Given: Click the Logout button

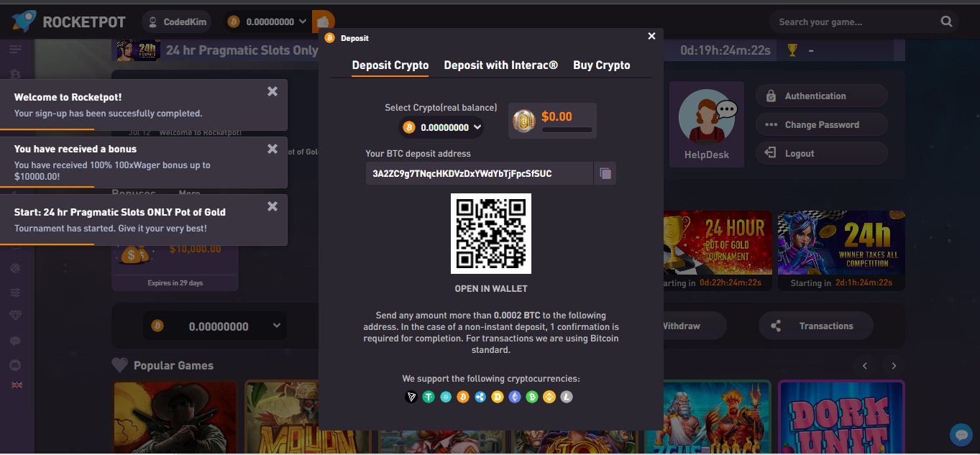Looking at the screenshot, I should click(821, 153).
